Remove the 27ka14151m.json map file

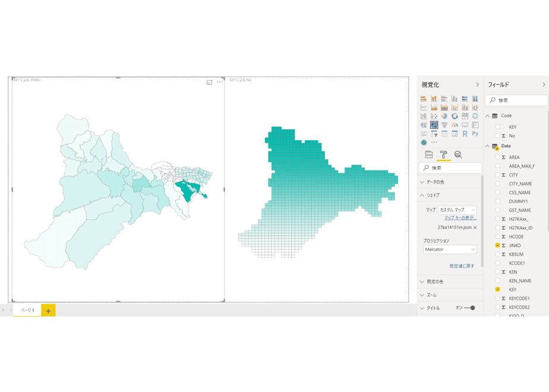475,227
